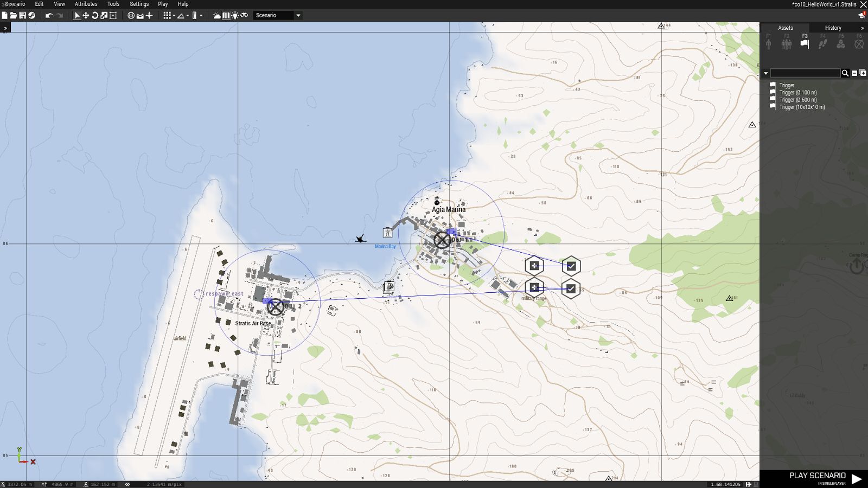
Task: Select the lower checkmark hexagon module
Action: click(571, 289)
